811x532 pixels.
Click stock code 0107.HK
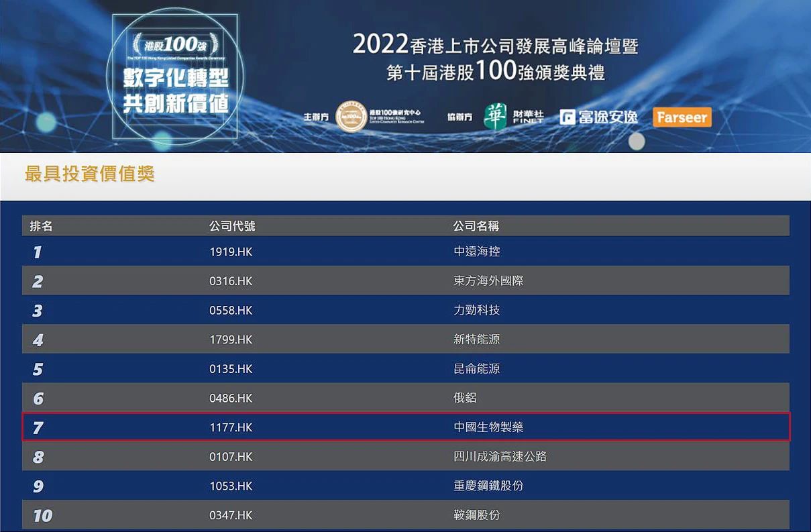(x=231, y=457)
